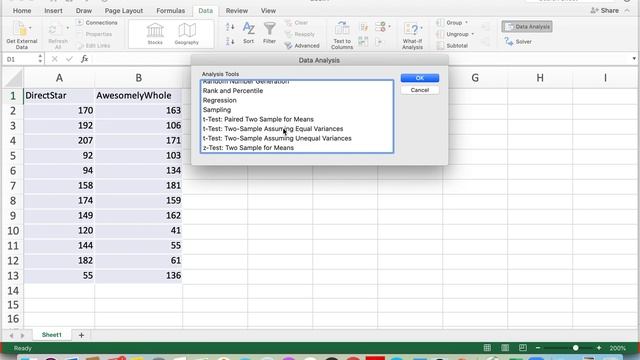Select column A header
This screenshot has width=640, height=360.
tap(59, 78)
